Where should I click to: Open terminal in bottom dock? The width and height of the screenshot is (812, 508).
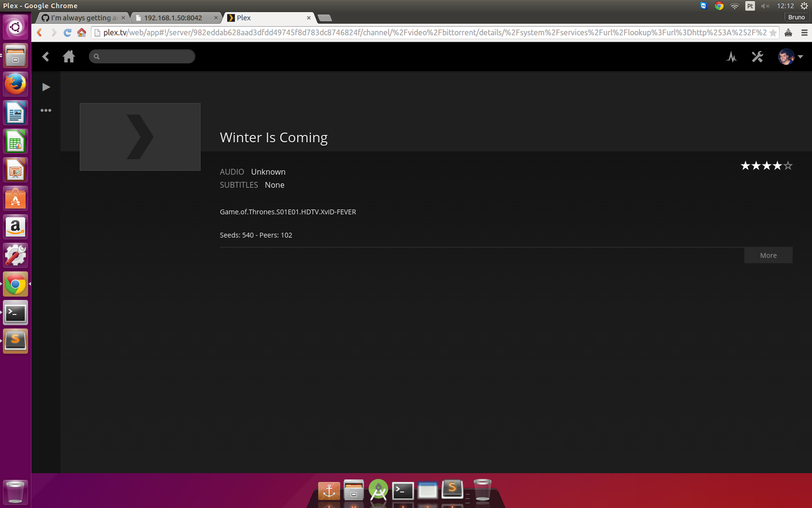(x=403, y=491)
